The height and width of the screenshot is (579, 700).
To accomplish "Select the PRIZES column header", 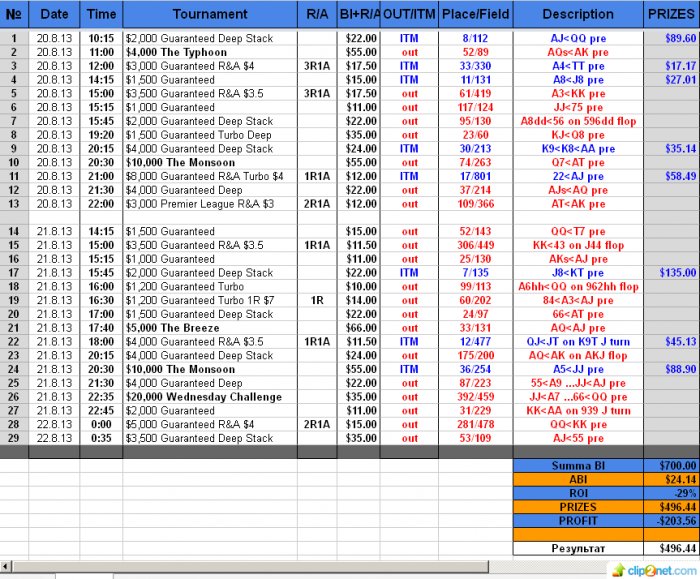I will [671, 14].
